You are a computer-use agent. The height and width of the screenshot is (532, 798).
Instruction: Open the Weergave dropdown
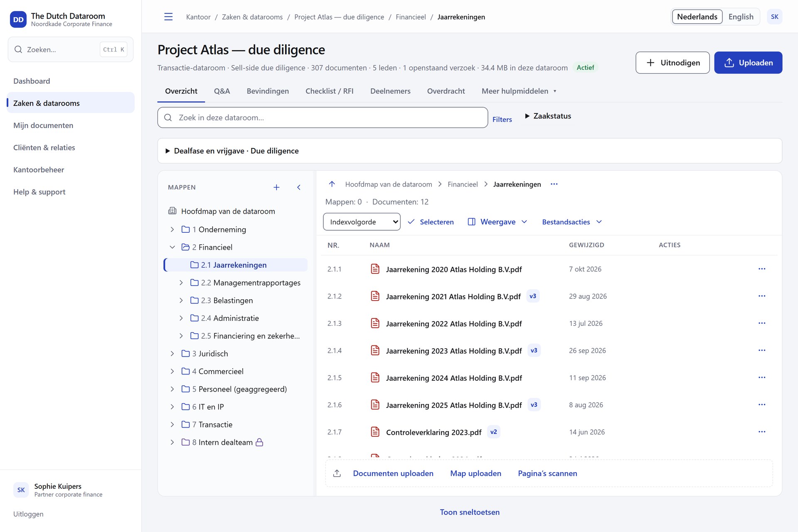(498, 222)
